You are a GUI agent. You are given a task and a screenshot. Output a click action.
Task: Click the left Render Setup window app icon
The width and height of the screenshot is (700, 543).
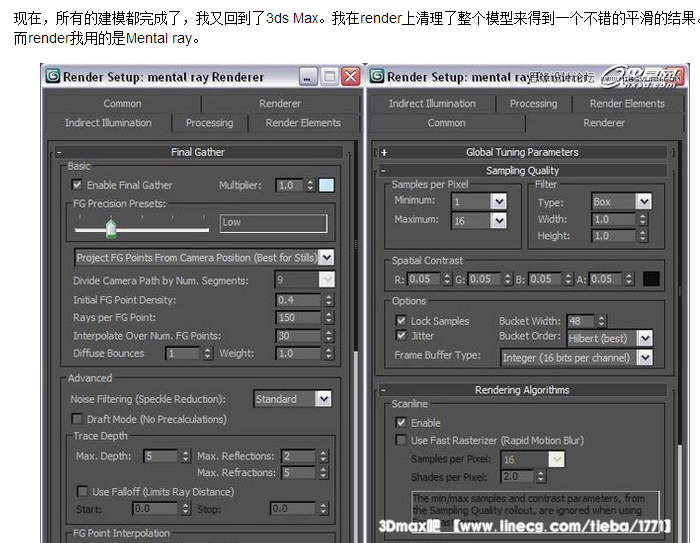click(x=52, y=76)
